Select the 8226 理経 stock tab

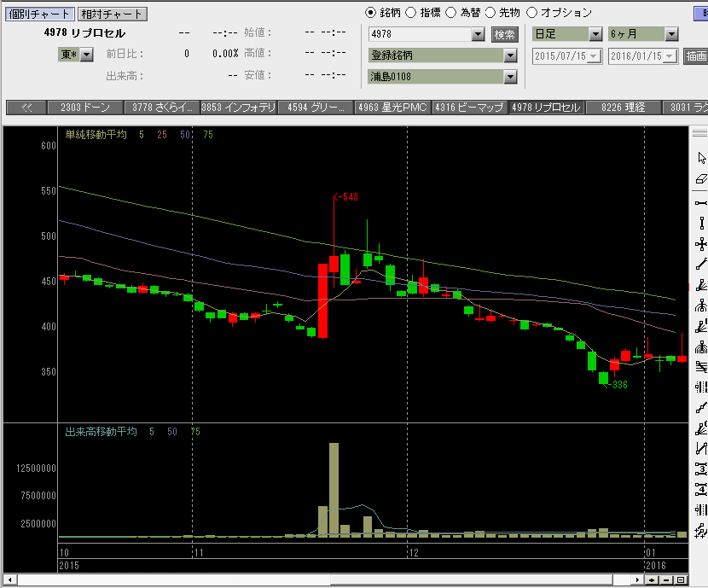tap(623, 108)
